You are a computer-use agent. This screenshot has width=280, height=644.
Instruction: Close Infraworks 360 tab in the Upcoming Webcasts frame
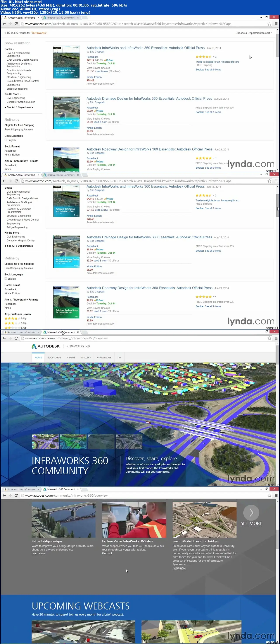coord(78,489)
